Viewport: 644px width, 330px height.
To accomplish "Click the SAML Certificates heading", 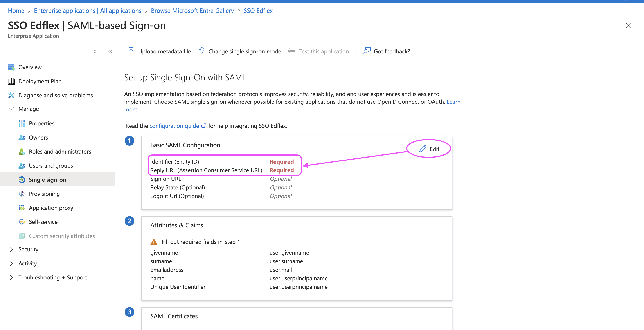I will pos(174,316).
